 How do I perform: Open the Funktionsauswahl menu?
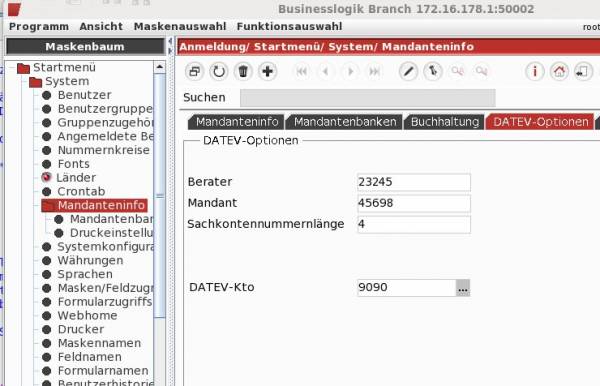coord(289,26)
